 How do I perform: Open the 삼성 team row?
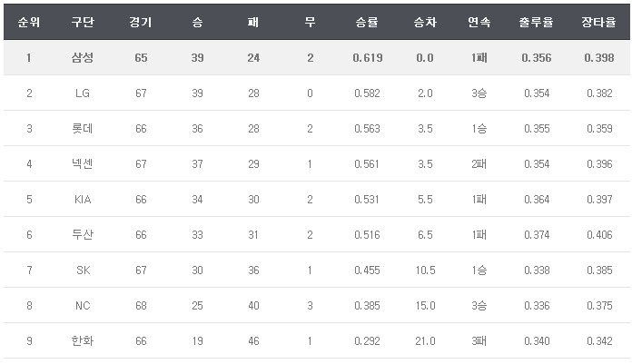tap(83, 58)
